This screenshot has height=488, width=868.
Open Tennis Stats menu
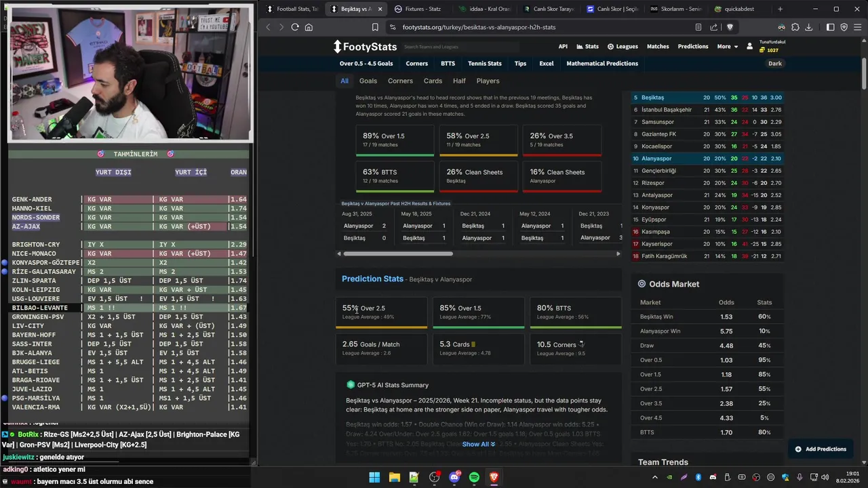click(x=485, y=64)
